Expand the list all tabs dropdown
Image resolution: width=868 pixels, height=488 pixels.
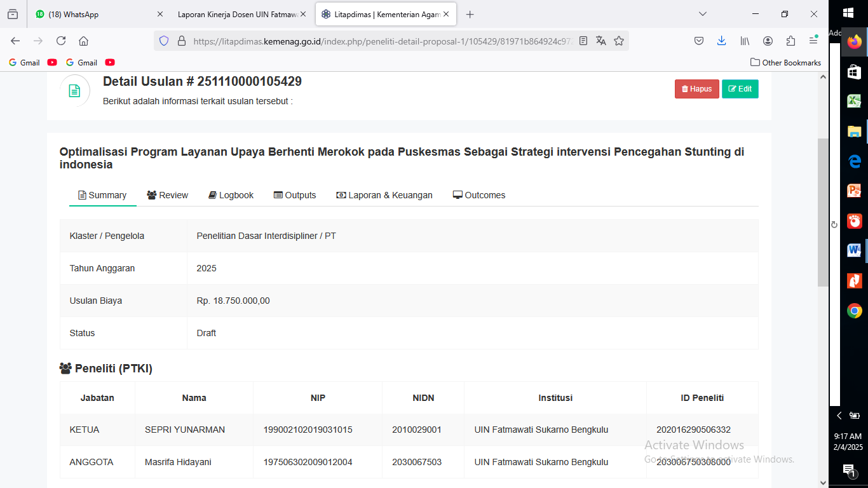pos(703,14)
